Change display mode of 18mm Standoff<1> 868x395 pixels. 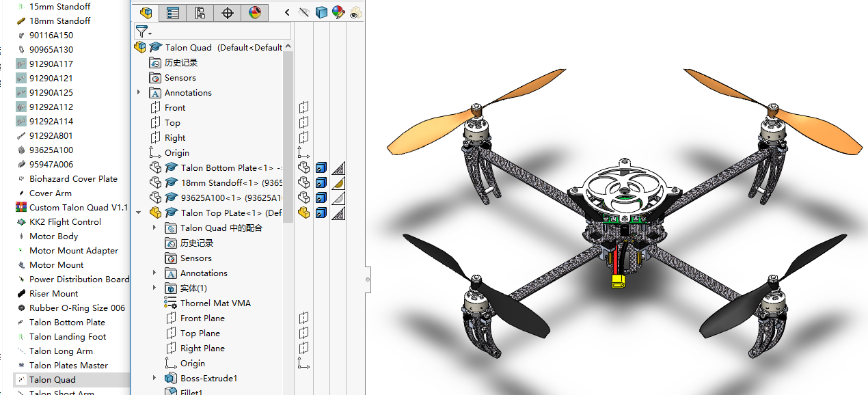click(321, 182)
